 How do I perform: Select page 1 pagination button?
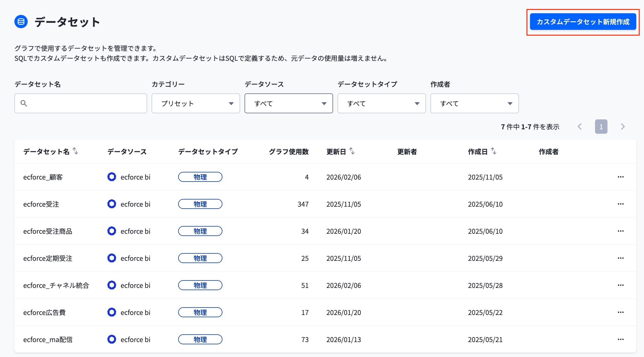[601, 127]
